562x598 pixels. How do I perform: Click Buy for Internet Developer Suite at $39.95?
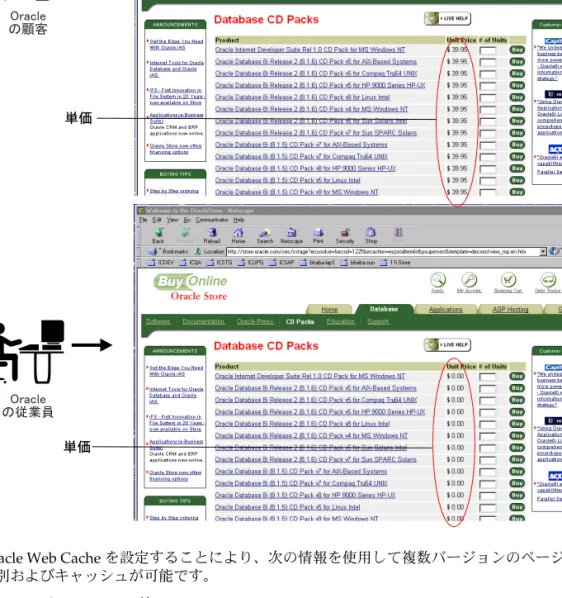tap(517, 50)
